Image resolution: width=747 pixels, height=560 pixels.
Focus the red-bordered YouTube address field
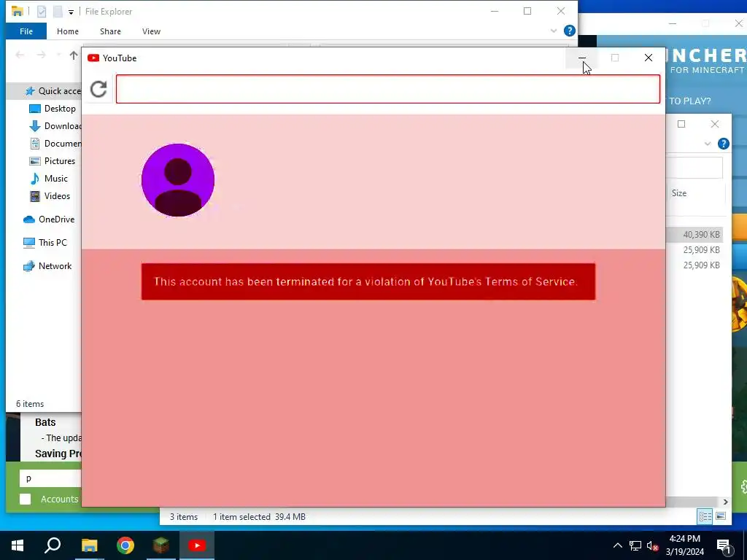pos(388,89)
